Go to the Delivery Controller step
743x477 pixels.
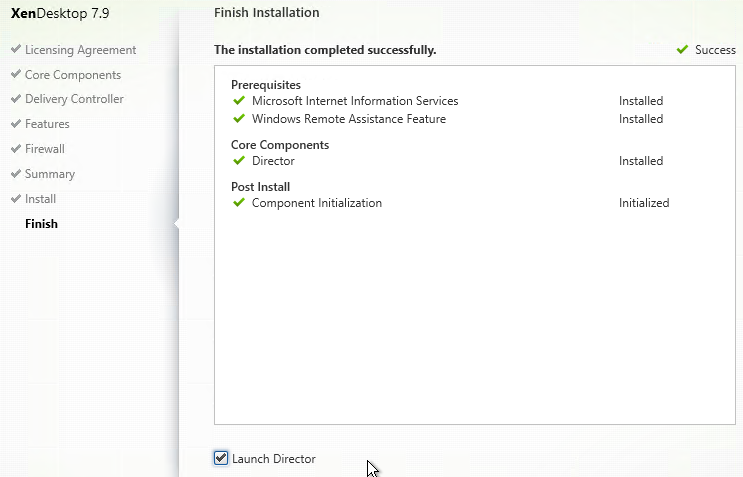coord(74,99)
